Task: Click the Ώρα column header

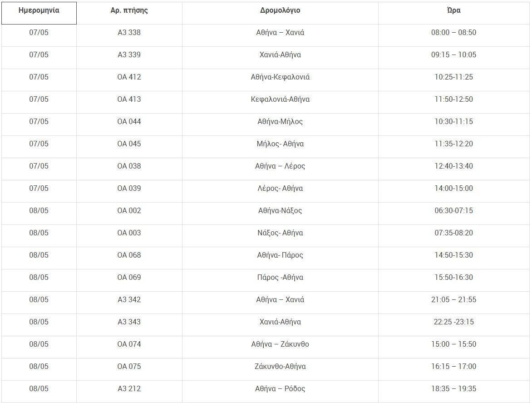Action: click(454, 13)
